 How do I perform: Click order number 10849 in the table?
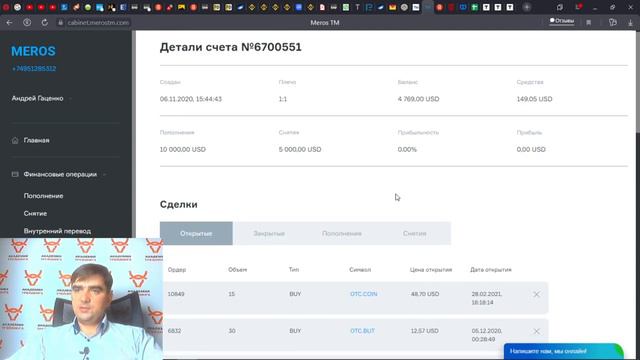point(176,294)
